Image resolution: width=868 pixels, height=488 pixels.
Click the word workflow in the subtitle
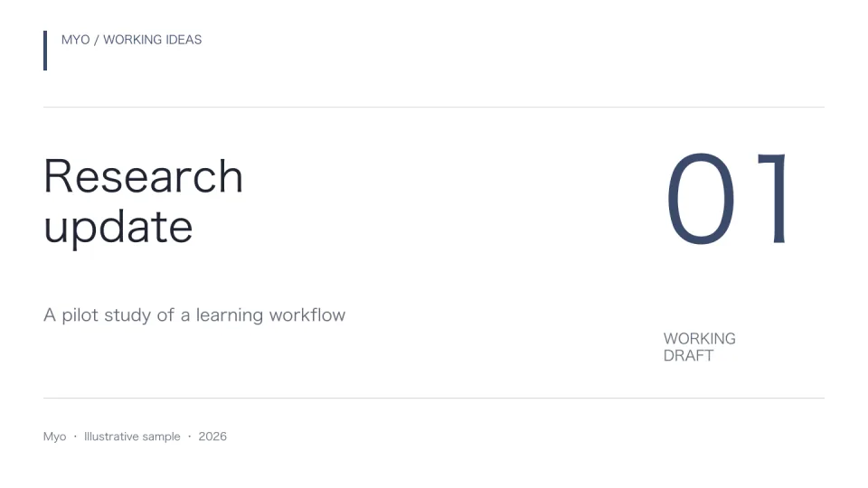307,315
